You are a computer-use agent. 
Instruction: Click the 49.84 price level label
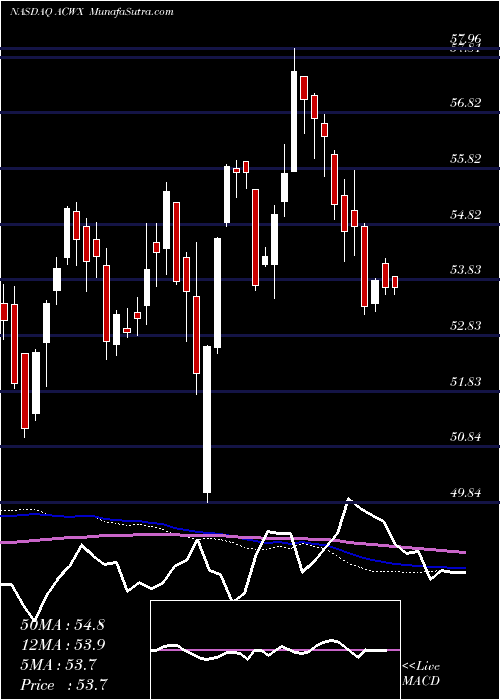click(x=466, y=492)
